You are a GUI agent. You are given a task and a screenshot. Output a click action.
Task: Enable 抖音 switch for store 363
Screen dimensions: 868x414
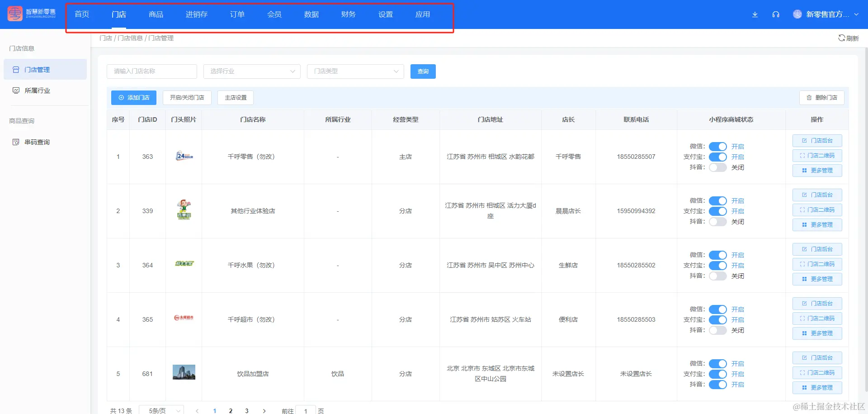(x=718, y=167)
